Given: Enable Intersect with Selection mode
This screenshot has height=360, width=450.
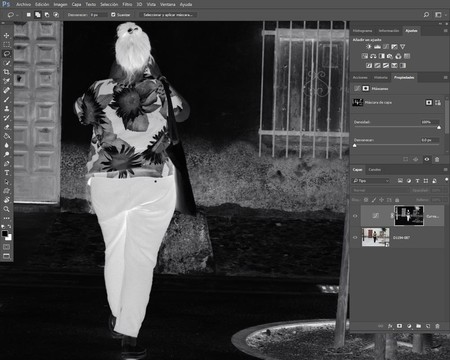Looking at the screenshot, I should pos(56,15).
